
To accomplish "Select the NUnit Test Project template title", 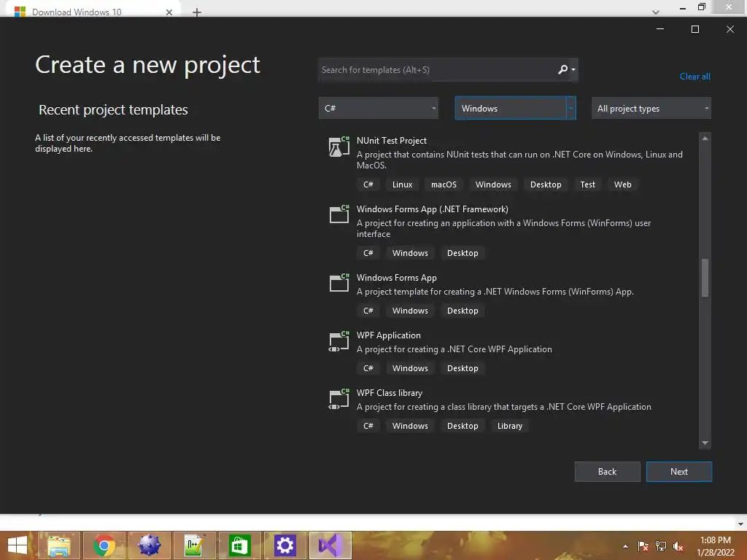I will coord(392,141).
